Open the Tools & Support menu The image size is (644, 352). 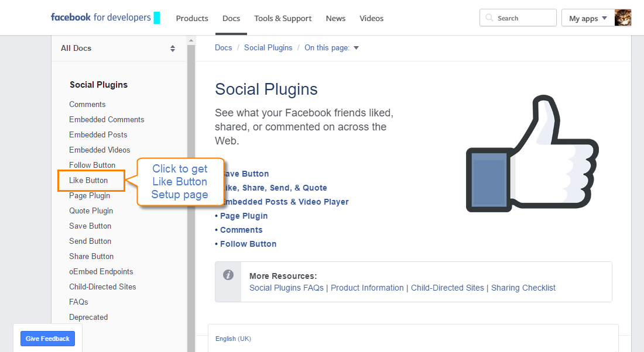pos(283,19)
